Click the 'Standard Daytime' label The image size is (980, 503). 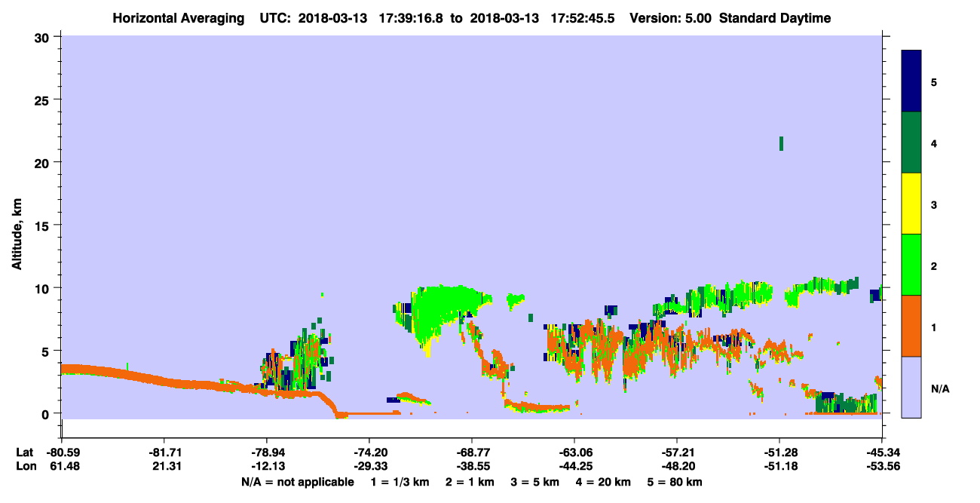775,18
